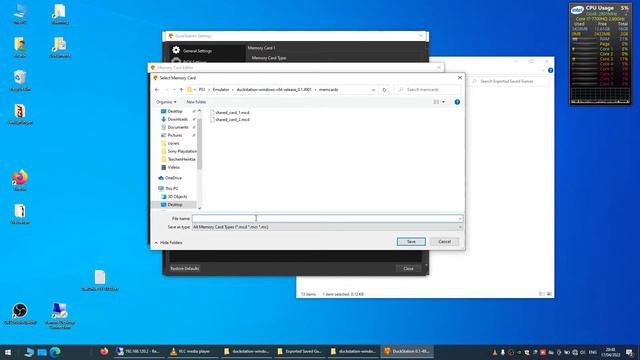Select the shared_card_1.mcd file icon
640x360 pixels.
212,112
